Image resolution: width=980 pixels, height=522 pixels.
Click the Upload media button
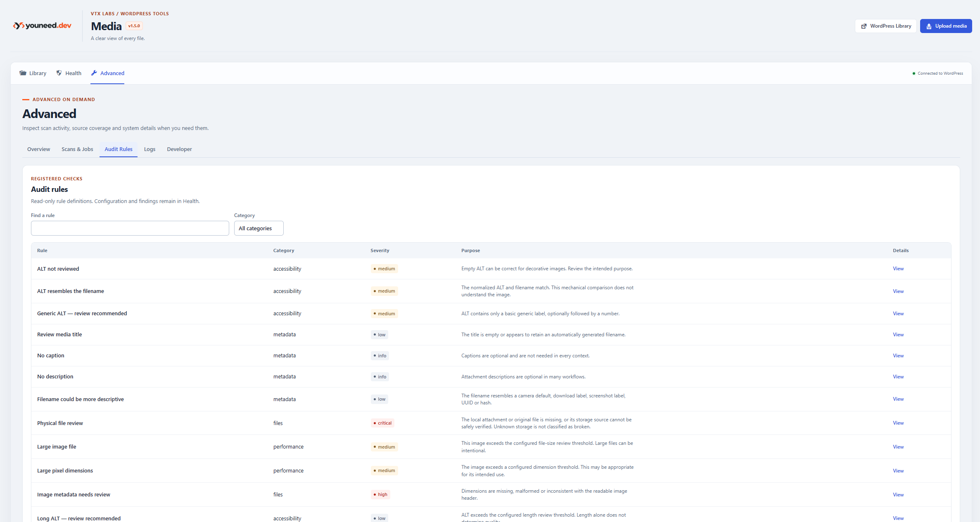946,26
